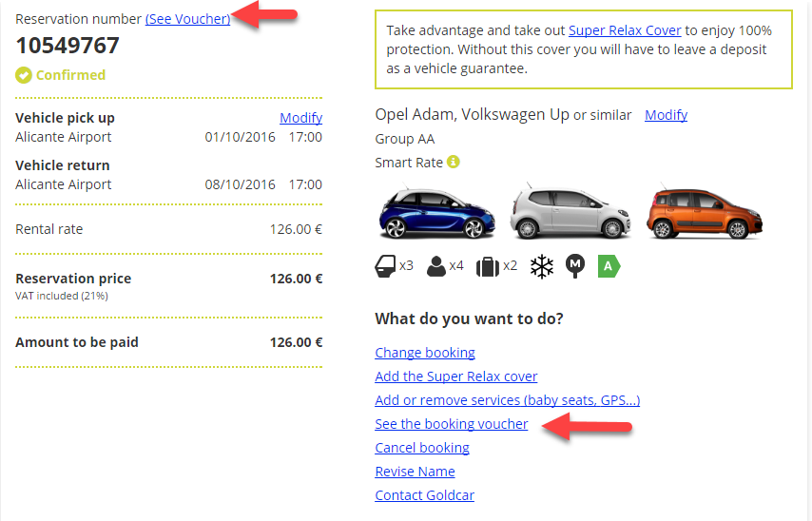812x521 pixels.
Task: Open Add or remove services link
Action: (x=507, y=400)
